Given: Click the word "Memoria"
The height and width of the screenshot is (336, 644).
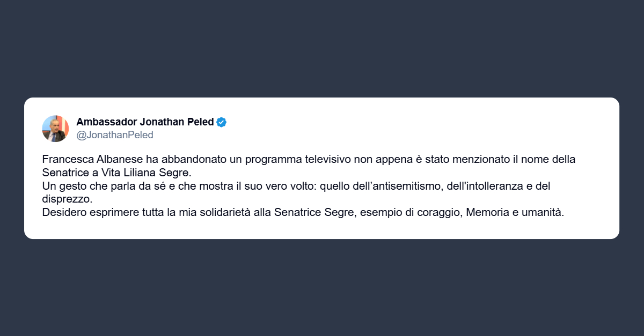Looking at the screenshot, I should (486, 213).
